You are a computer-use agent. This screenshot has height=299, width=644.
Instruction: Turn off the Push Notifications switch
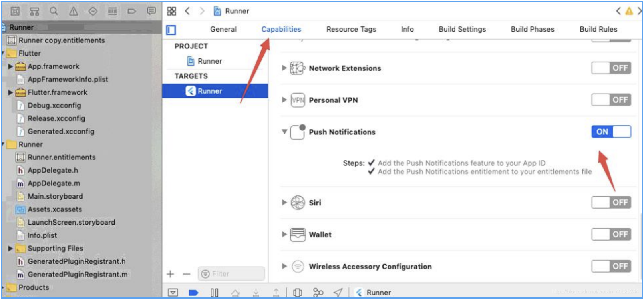tap(611, 132)
